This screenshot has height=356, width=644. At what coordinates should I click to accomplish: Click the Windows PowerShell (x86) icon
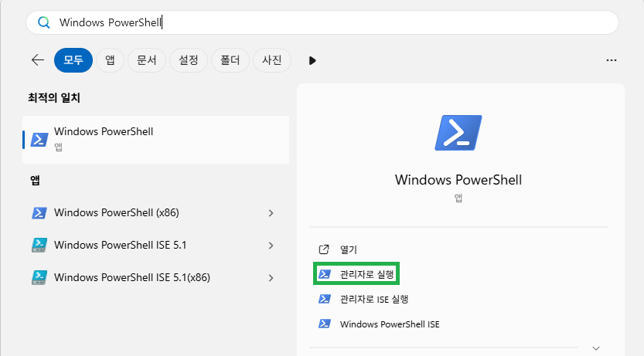[39, 213]
